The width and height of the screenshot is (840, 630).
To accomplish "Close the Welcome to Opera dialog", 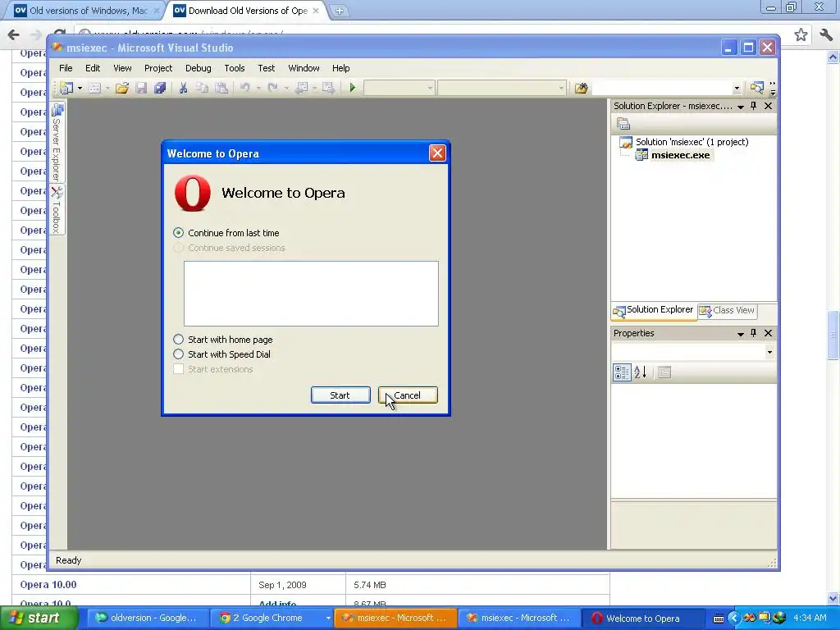I will pyautogui.click(x=437, y=153).
